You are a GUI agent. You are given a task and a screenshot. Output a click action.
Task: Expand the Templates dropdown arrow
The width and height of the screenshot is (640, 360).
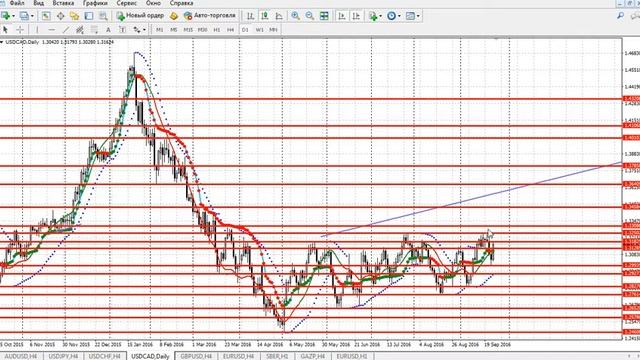click(x=418, y=16)
